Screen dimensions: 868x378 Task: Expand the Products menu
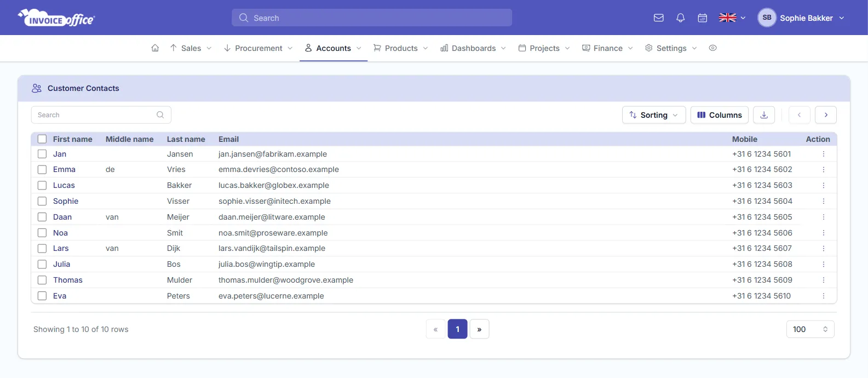pyautogui.click(x=401, y=48)
